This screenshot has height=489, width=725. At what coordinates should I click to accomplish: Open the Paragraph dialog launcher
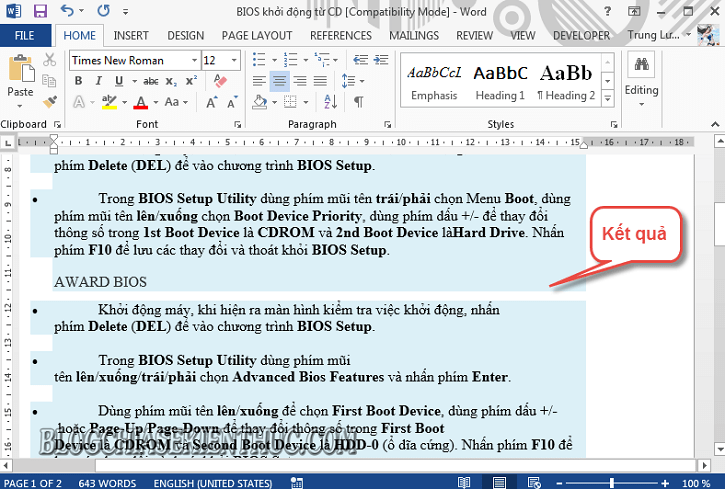point(387,124)
